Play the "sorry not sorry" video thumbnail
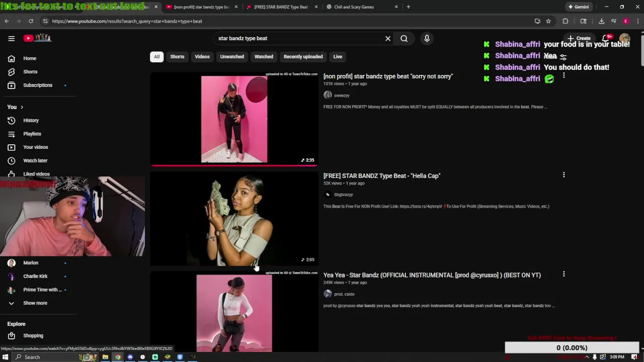 [234, 119]
